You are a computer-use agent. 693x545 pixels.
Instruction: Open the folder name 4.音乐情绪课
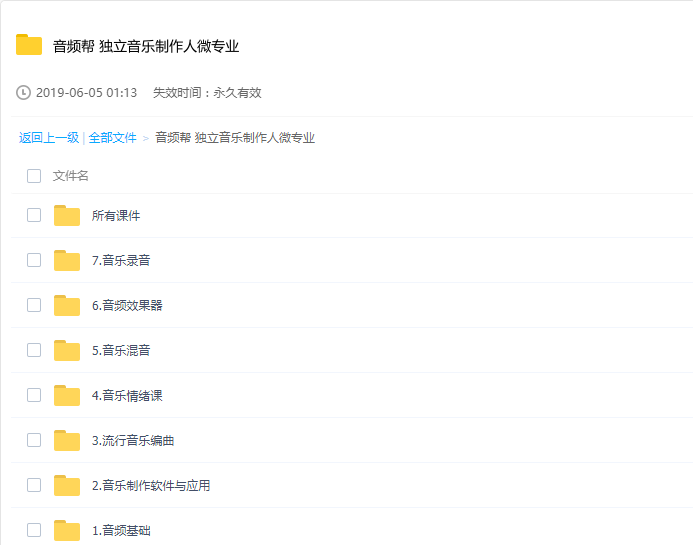click(127, 396)
